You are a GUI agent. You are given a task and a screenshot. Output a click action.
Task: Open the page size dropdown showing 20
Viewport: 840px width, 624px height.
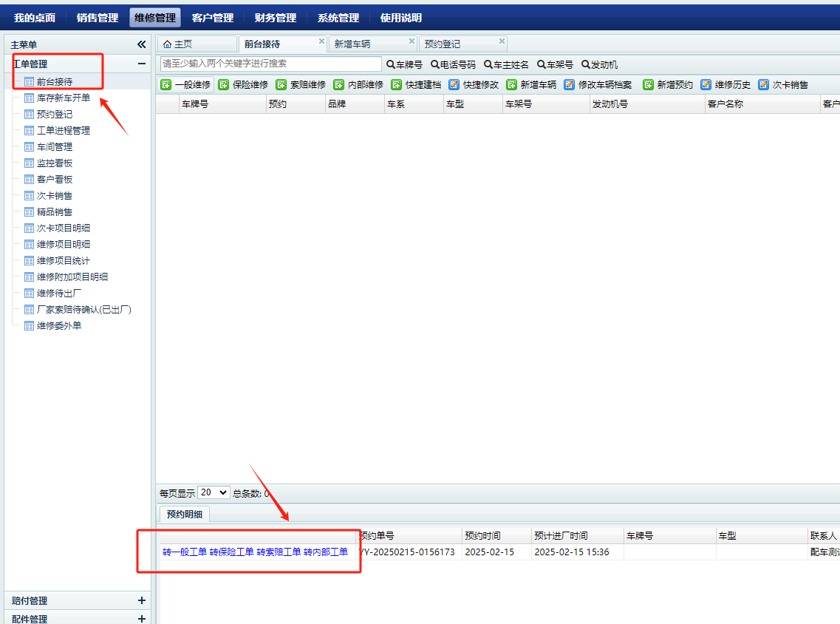tap(214, 492)
